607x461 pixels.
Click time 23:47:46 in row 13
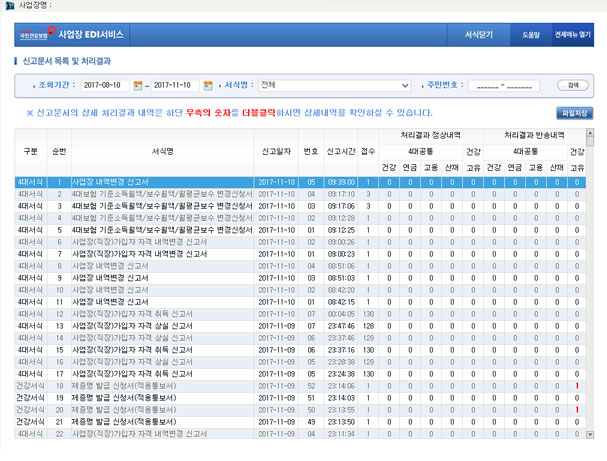point(341,326)
